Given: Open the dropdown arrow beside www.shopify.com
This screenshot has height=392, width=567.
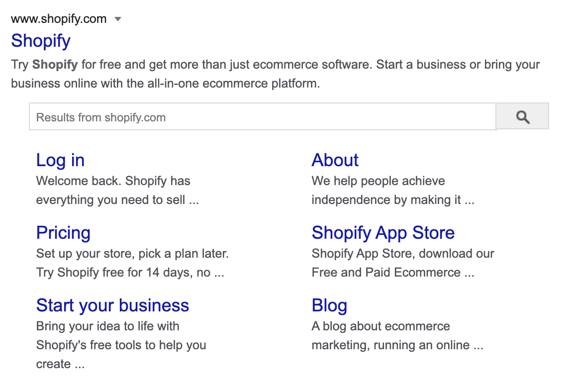Looking at the screenshot, I should (x=118, y=19).
